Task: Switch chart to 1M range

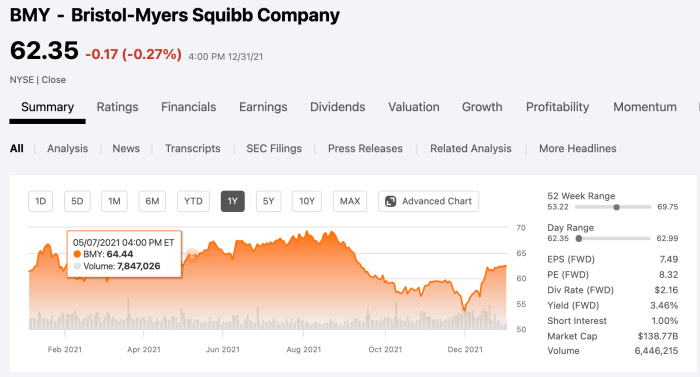Action: (x=114, y=201)
